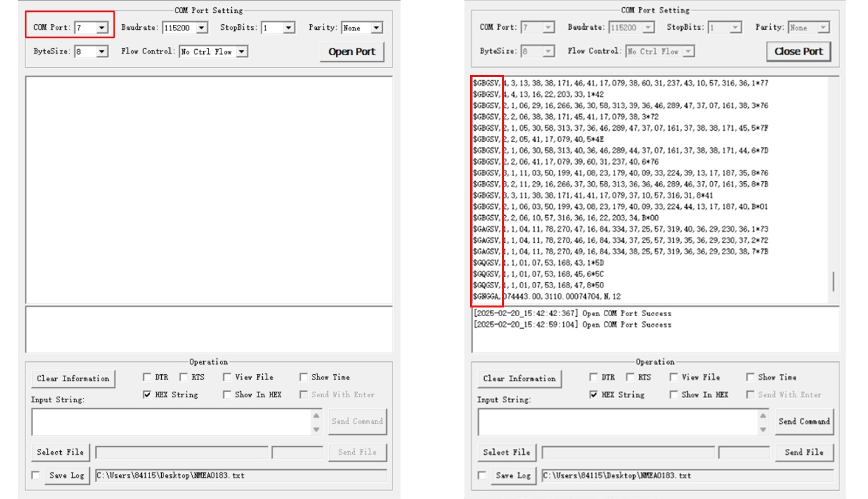The height and width of the screenshot is (499, 868).
Task: Click Clear Information in the right window
Action: click(x=520, y=379)
